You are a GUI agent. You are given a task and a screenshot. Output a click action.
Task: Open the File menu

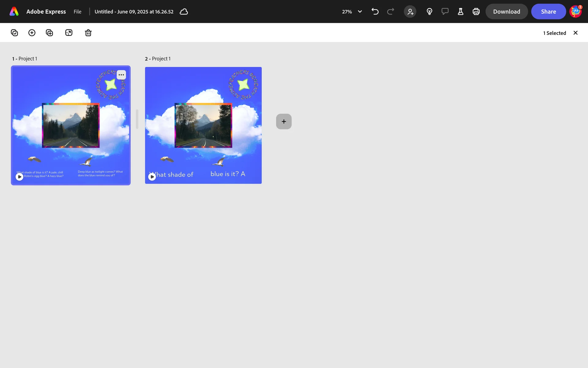pyautogui.click(x=77, y=12)
